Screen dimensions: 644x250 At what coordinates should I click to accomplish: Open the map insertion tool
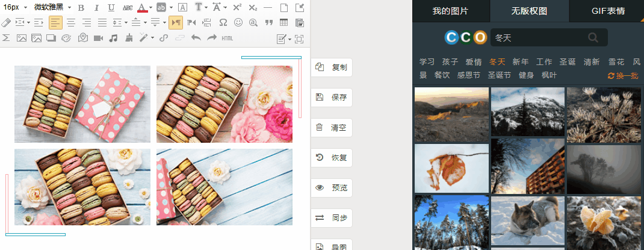tap(83, 38)
